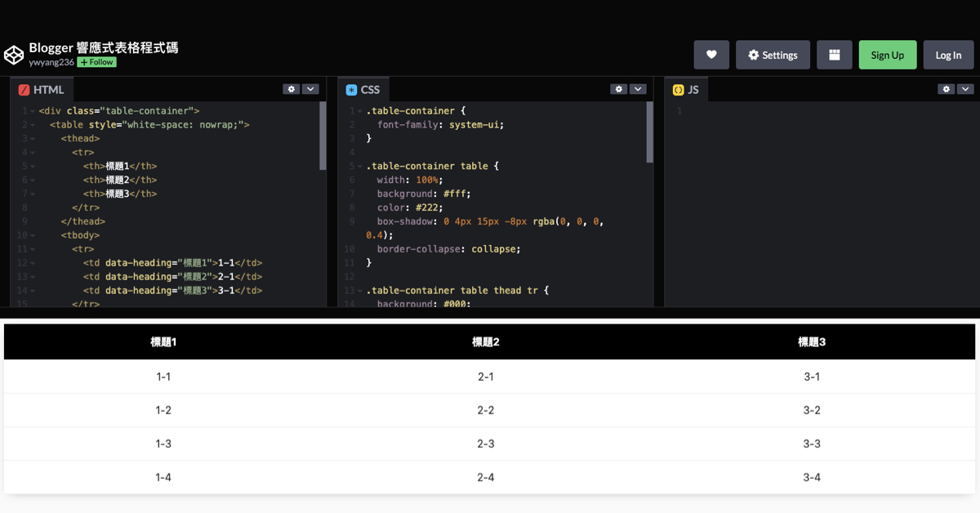Open pen Settings
The image size is (980, 513).
(773, 55)
